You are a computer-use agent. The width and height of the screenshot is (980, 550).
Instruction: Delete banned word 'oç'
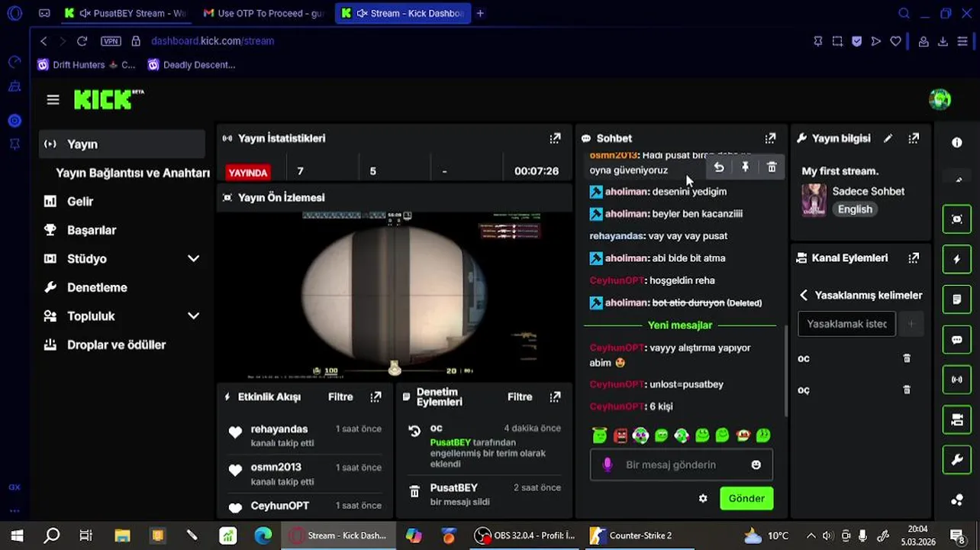(x=907, y=390)
